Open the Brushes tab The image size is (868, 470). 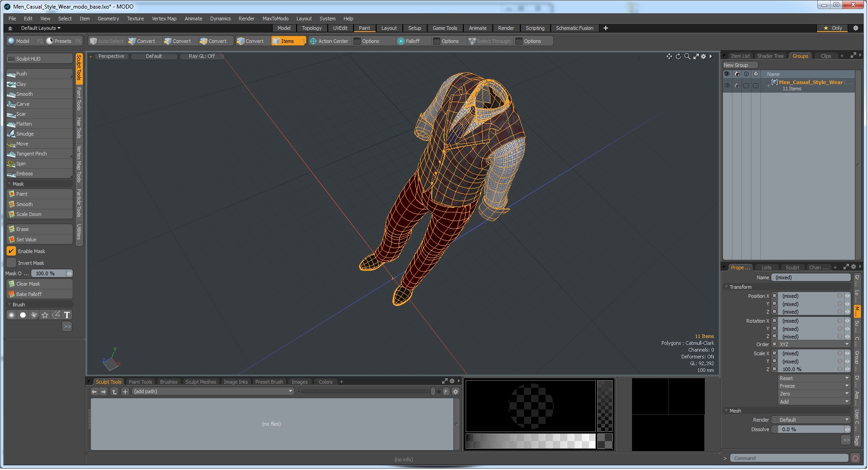click(169, 382)
